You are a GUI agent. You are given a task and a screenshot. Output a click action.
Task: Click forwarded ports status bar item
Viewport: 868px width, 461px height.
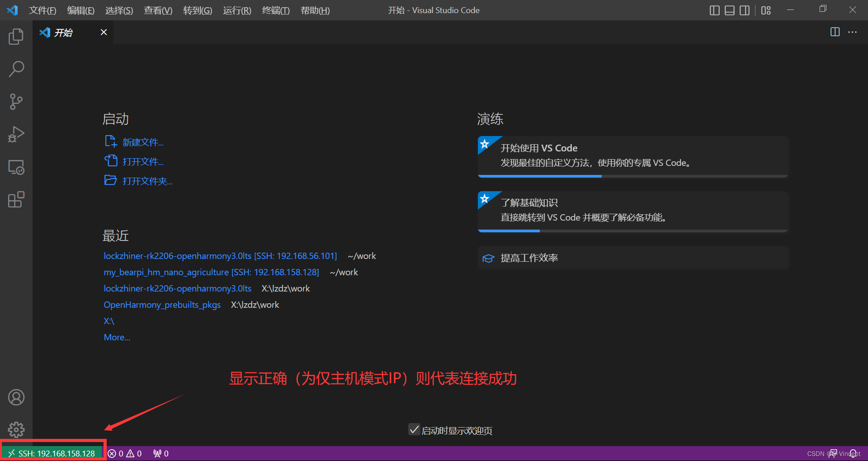point(160,453)
